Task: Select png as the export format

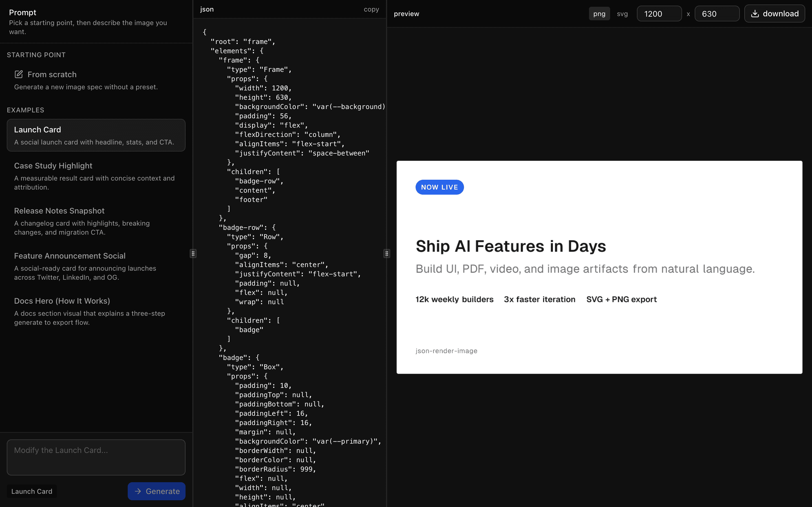Action: [599, 14]
